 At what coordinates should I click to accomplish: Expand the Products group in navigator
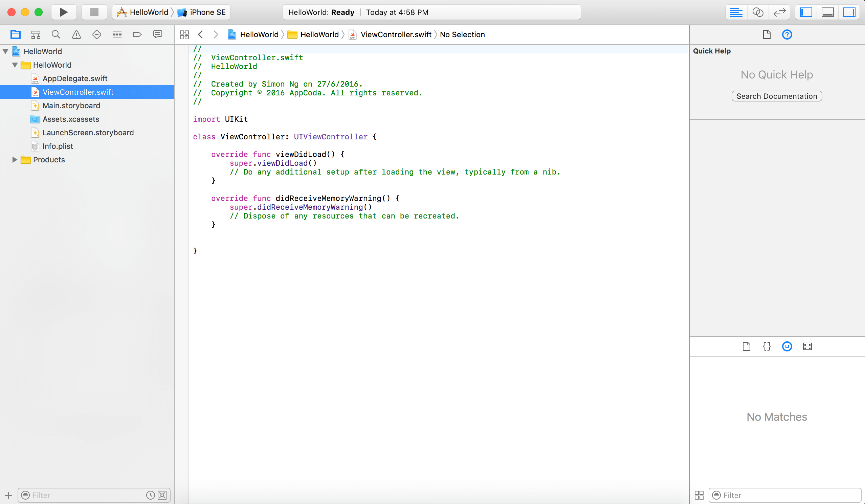pos(13,160)
